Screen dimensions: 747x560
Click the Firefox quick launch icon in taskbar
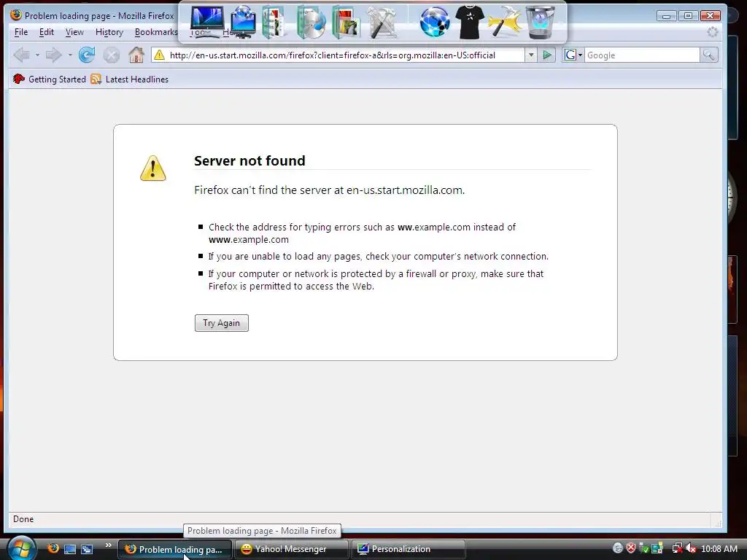(x=53, y=548)
